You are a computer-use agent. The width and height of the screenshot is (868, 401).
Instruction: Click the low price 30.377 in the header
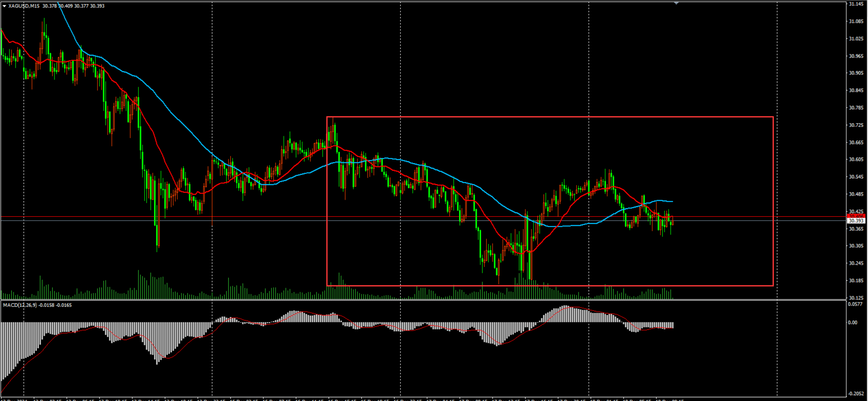pyautogui.click(x=81, y=6)
